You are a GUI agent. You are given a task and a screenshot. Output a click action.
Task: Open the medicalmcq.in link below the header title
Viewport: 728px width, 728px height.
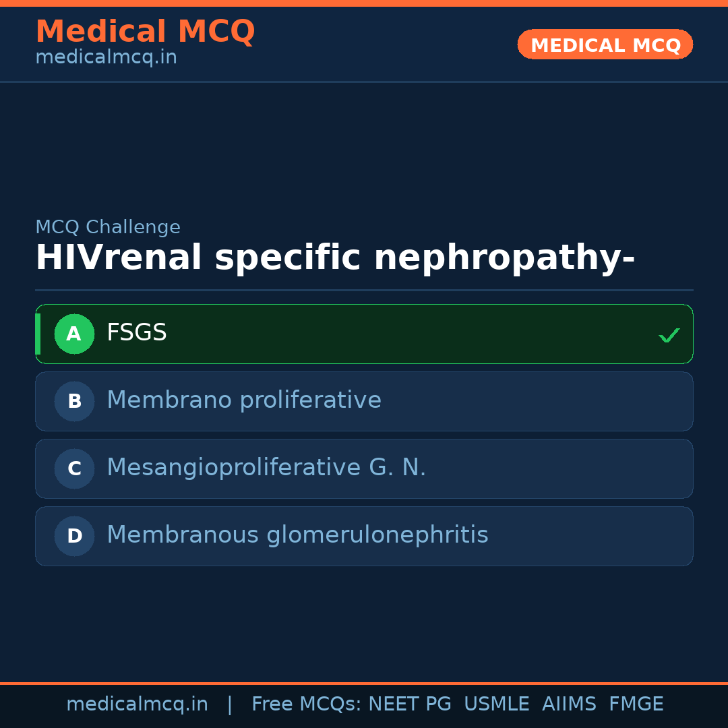[106, 58]
